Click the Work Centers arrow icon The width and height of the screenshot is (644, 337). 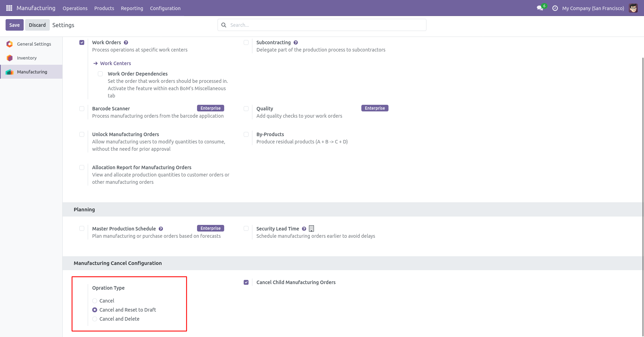point(95,63)
